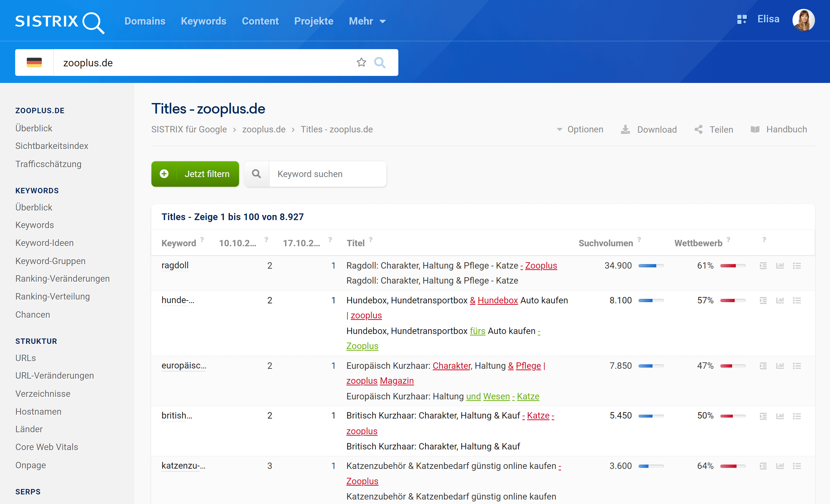Toggle the star/favorite icon for zooplus.de
The image size is (830, 504).
(x=361, y=62)
